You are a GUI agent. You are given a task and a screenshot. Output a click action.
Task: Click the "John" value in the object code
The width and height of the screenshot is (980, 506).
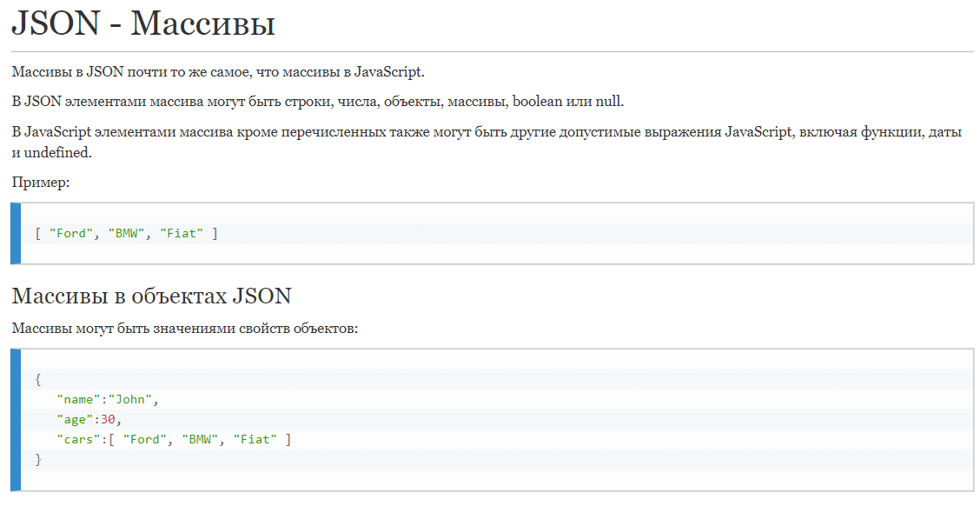coord(130,400)
